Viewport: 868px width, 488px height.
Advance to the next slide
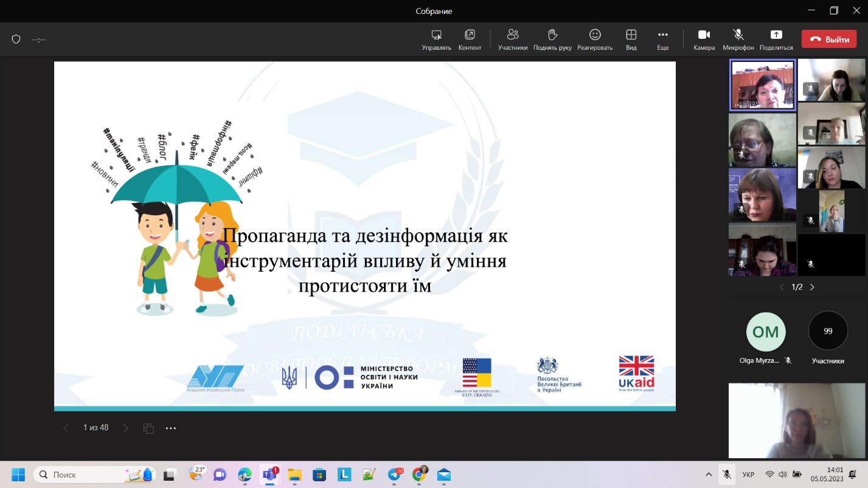(x=126, y=428)
